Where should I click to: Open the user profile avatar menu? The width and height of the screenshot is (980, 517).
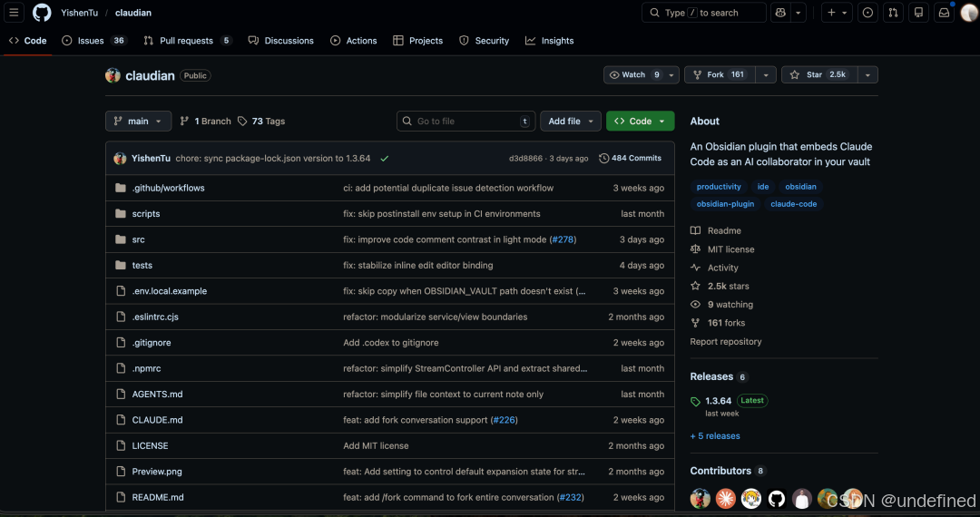click(x=969, y=13)
